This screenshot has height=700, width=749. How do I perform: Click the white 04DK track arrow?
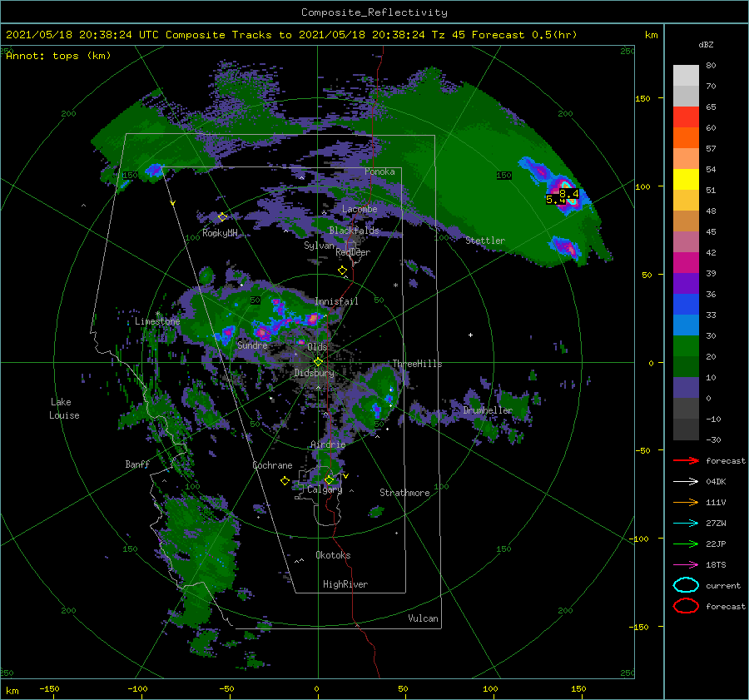click(x=686, y=481)
